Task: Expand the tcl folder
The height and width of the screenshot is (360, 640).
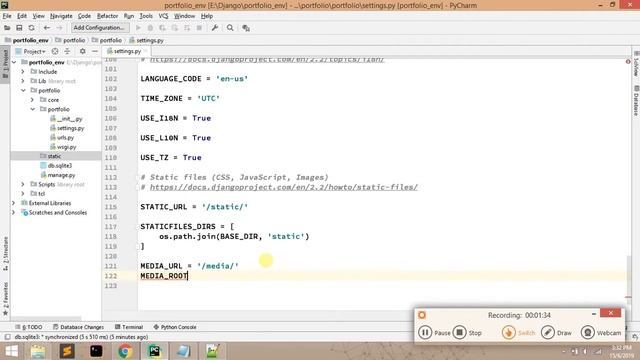Action: pos(23,194)
